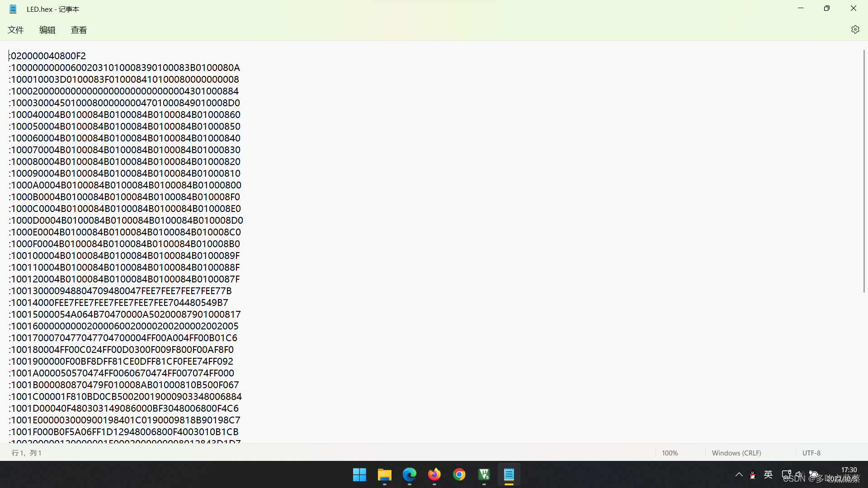Open the 文件 (File) menu
868x488 pixels.
[x=16, y=30]
